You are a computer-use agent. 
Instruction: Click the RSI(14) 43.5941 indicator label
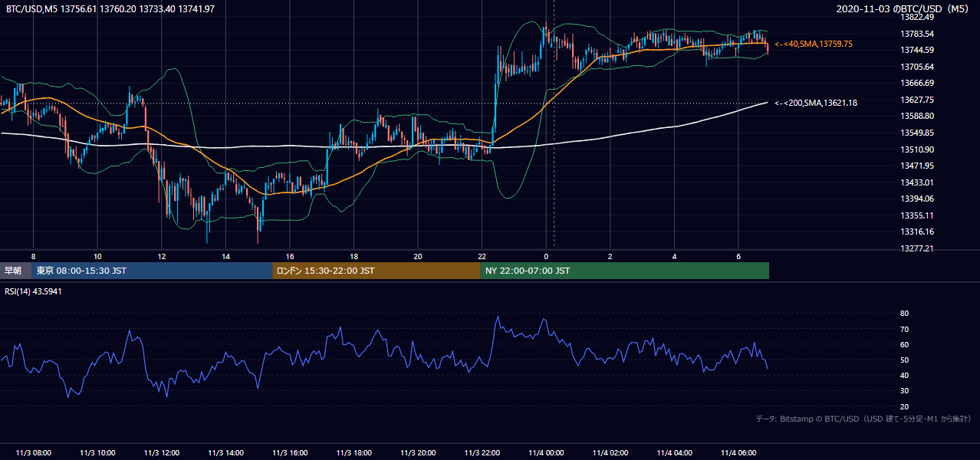33,291
